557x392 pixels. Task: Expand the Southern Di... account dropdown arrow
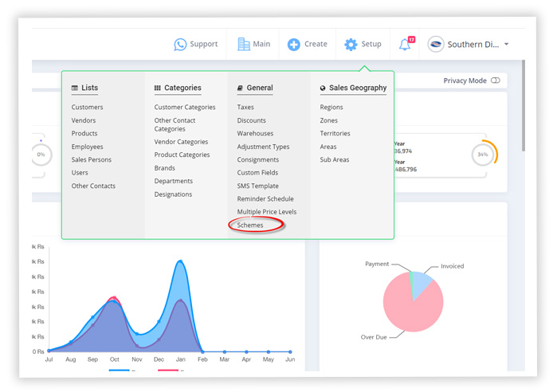coord(507,45)
